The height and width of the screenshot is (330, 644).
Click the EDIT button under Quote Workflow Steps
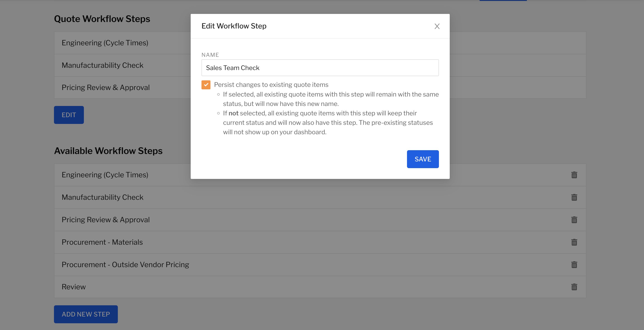[x=69, y=115]
